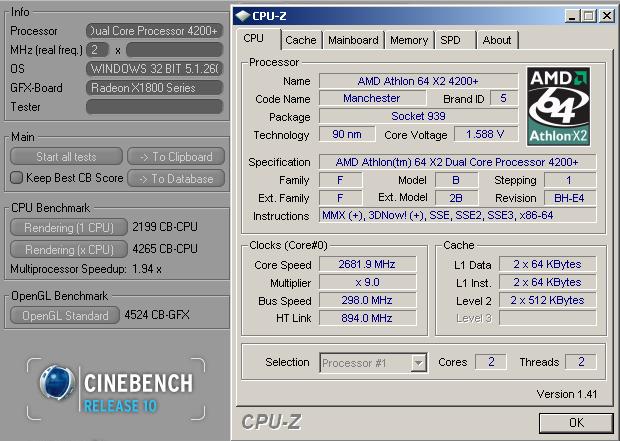Click the empty Level 3 cache field

[548, 318]
